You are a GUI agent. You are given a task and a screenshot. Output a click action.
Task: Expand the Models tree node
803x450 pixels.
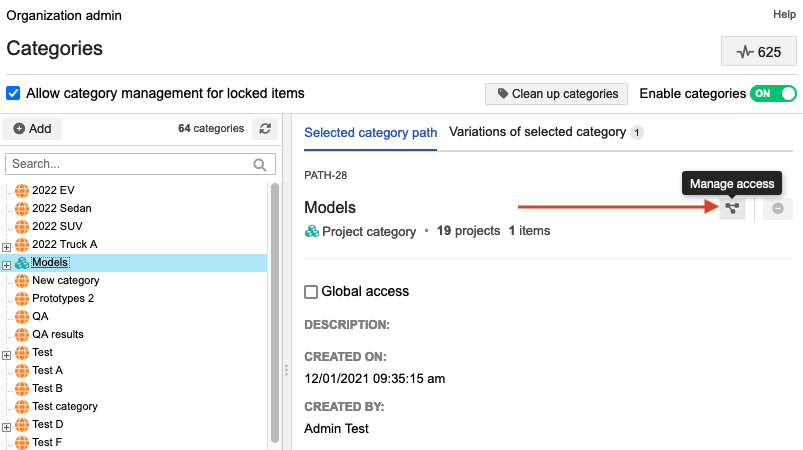coord(7,264)
